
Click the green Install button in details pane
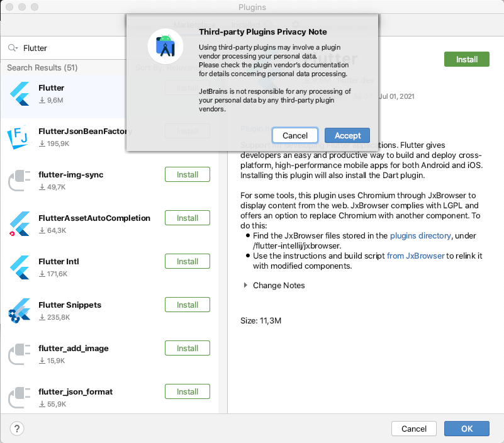pyautogui.click(x=467, y=59)
